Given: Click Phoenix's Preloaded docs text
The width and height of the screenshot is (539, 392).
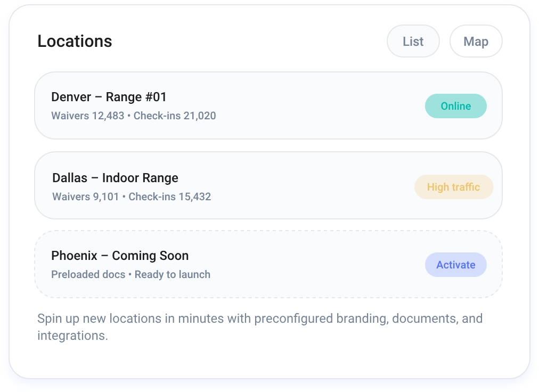Looking at the screenshot, I should point(88,275).
